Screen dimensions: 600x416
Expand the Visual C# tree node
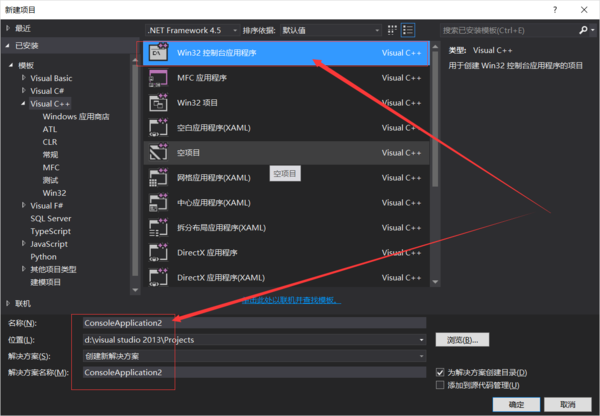tap(24, 91)
